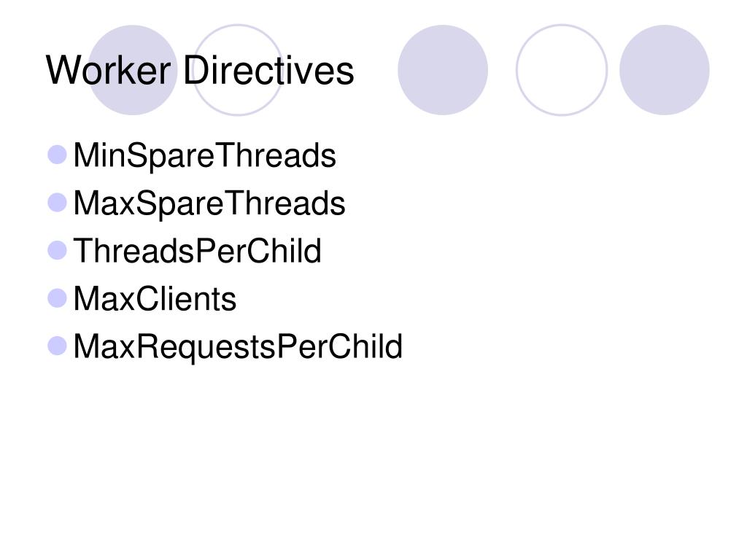Click the bullet dot beside ThreadsPerChild

57,251
